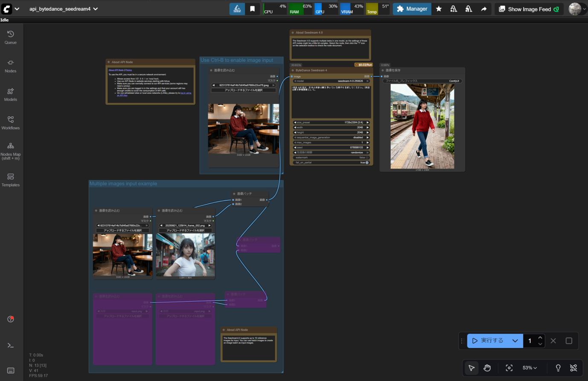Increase the seed value with right arrow
588x381 pixels.
[x=368, y=148]
